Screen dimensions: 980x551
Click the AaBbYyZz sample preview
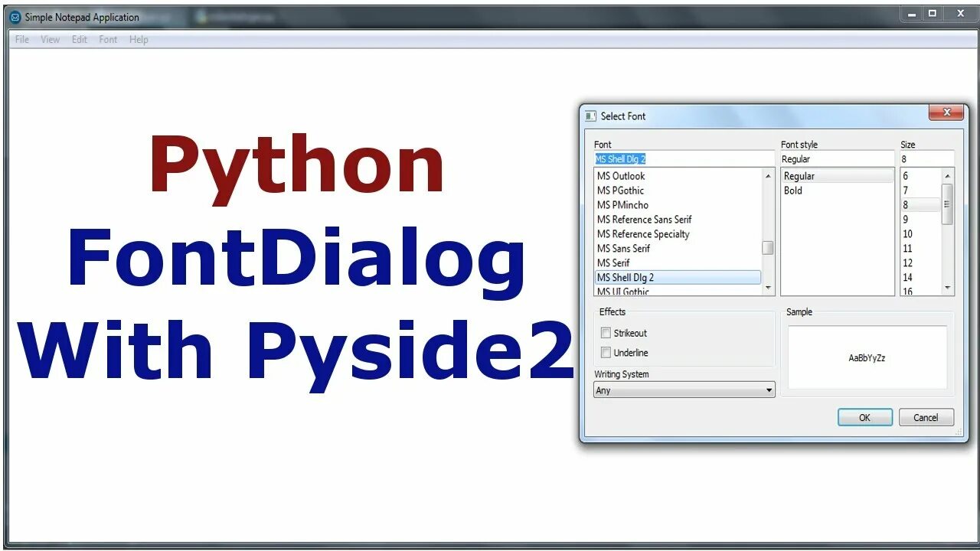point(867,358)
